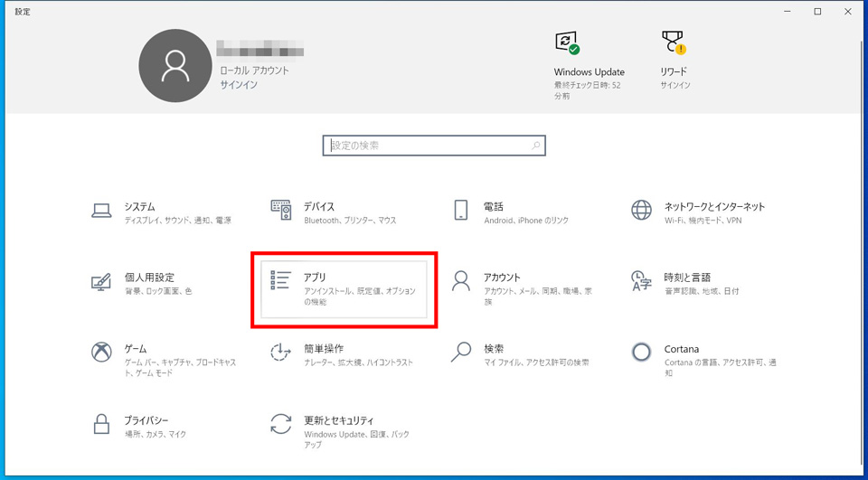Select the 検索 magnifier icon
The width and height of the screenshot is (868, 480).
point(460,353)
